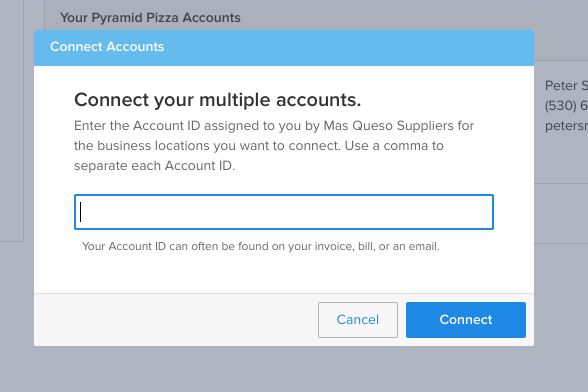Focus the Account ID input field
Viewport: 588px width, 392px height.
(284, 212)
